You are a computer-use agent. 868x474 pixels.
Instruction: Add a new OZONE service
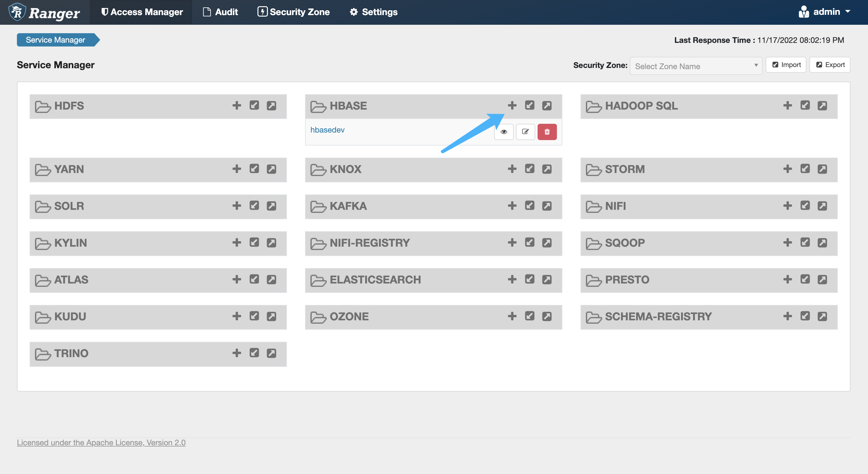tap(512, 316)
